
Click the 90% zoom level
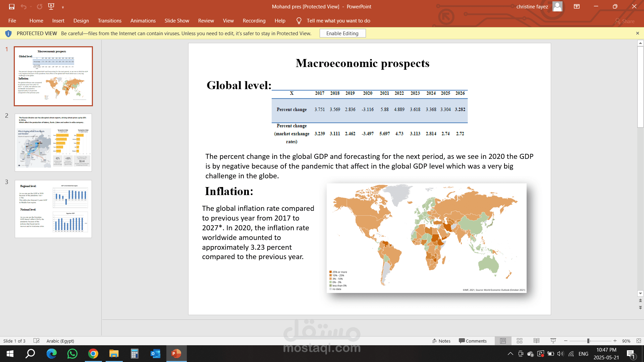[626, 341]
